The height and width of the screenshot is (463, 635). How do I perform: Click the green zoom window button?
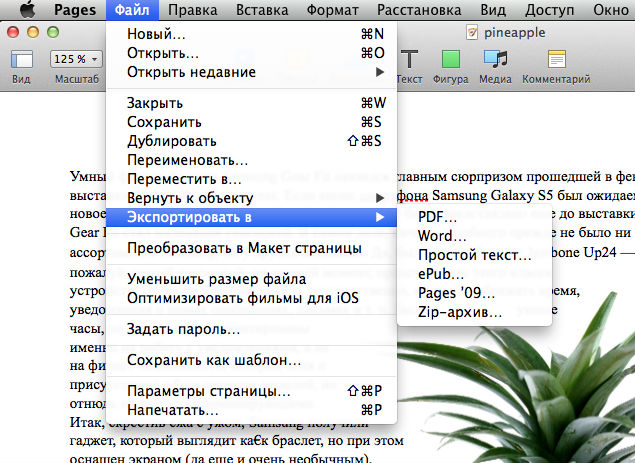[x=53, y=32]
